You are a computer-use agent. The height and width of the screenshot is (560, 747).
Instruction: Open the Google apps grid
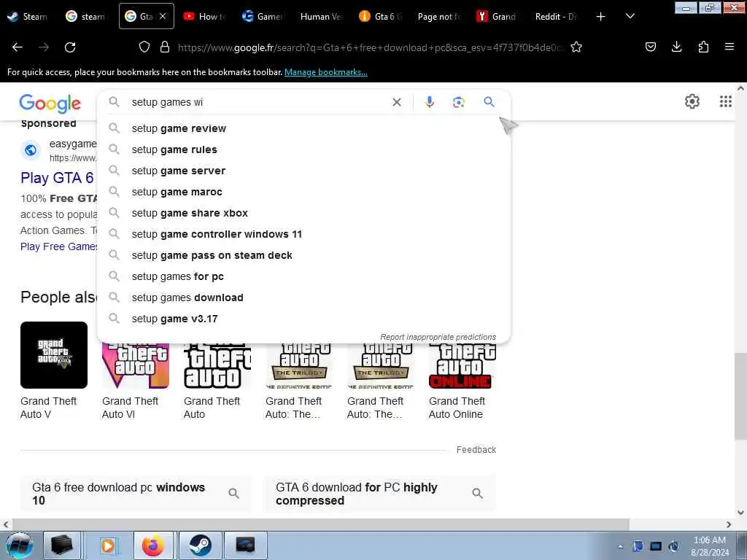(x=726, y=101)
